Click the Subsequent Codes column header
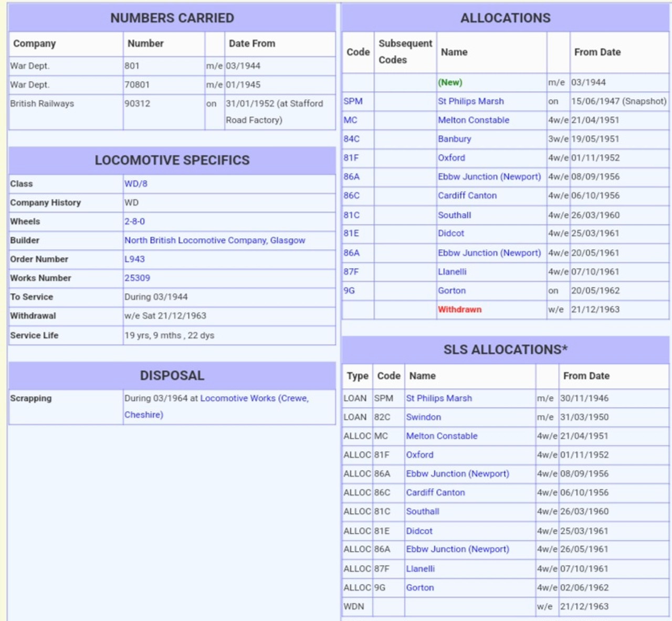Viewport: 672px width, 621px height. point(405,52)
